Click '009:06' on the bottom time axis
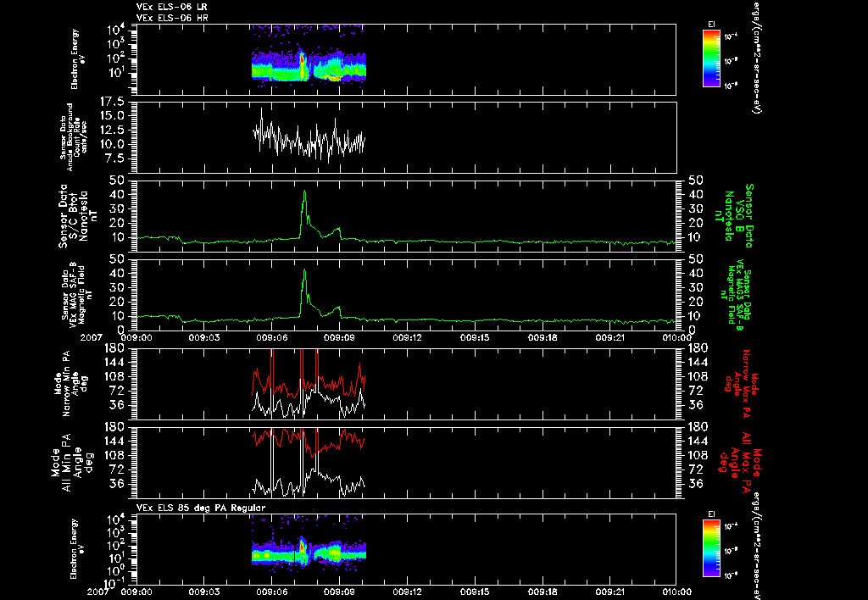Image resolution: width=868 pixels, height=600 pixels. pyautogui.click(x=272, y=592)
